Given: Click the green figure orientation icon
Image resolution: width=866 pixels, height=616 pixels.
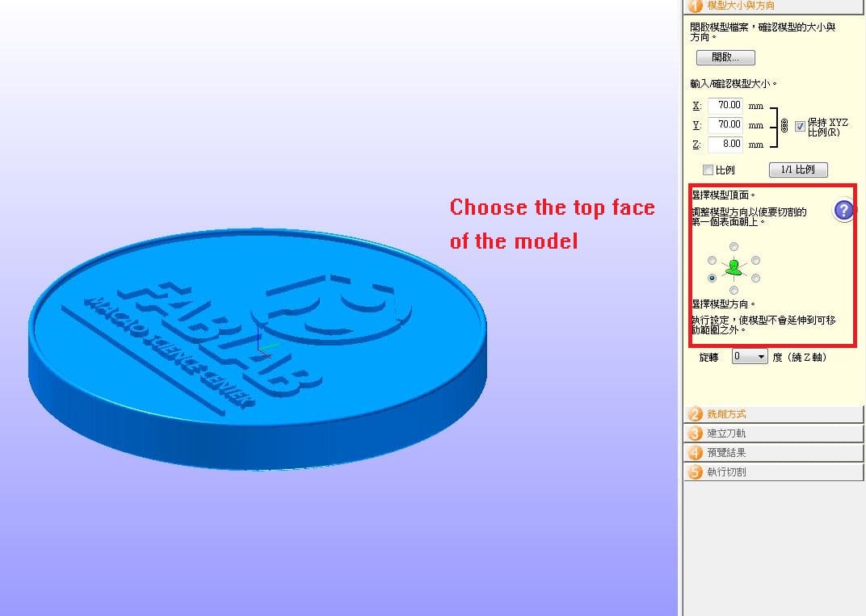Looking at the screenshot, I should coord(734,268).
